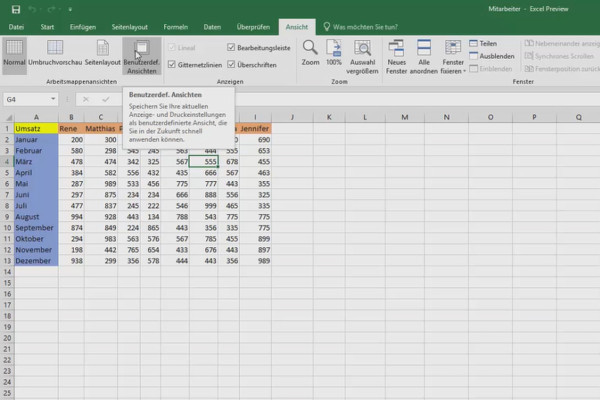The image size is (600, 400).
Task: Open the Seitenlayout ribbon tab
Action: click(x=129, y=27)
